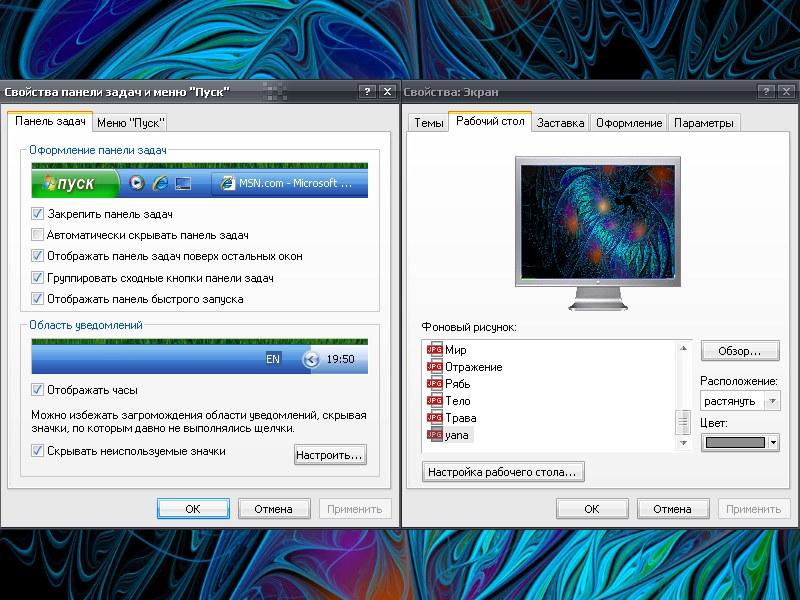Screen dimensions: 800x600
Task: Click the wallpaper list scroll up arrow
Action: tap(683, 348)
